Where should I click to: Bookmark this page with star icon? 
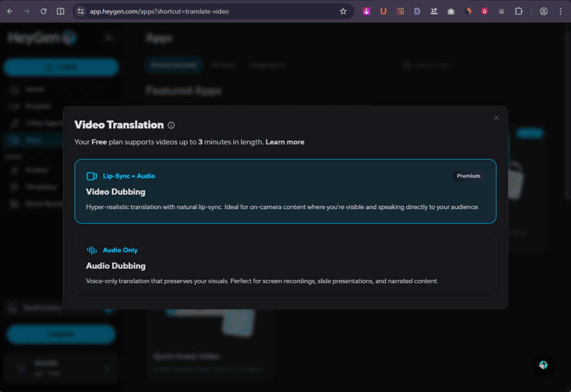click(343, 11)
